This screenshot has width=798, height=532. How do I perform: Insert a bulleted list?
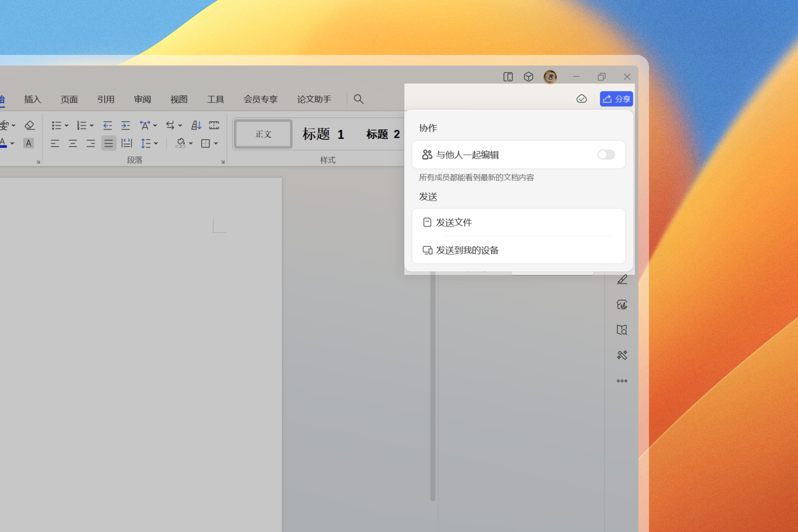56,126
